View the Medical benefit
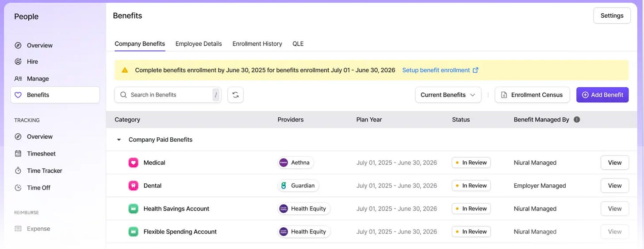Viewport: 644px width, 249px height. click(615, 163)
